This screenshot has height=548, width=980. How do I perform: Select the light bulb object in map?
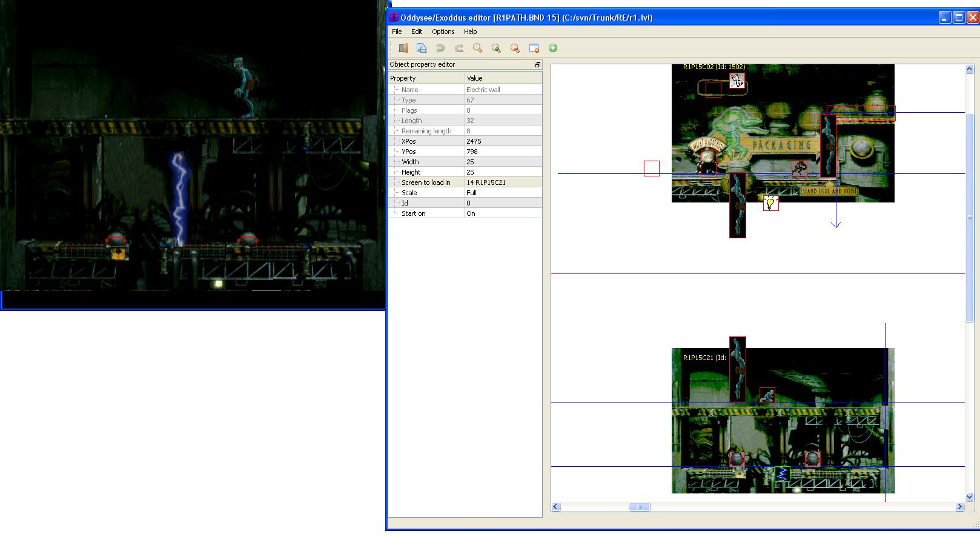(770, 203)
